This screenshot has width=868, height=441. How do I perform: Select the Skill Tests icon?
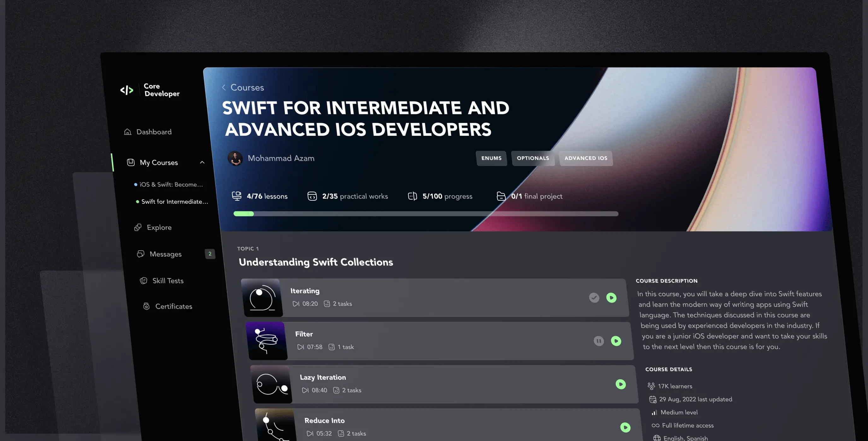(144, 280)
